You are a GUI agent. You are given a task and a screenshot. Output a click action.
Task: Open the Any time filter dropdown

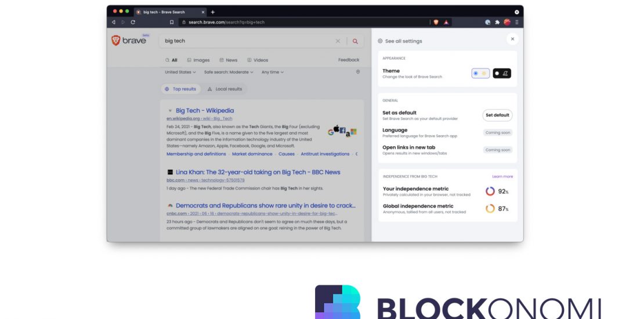tap(272, 72)
